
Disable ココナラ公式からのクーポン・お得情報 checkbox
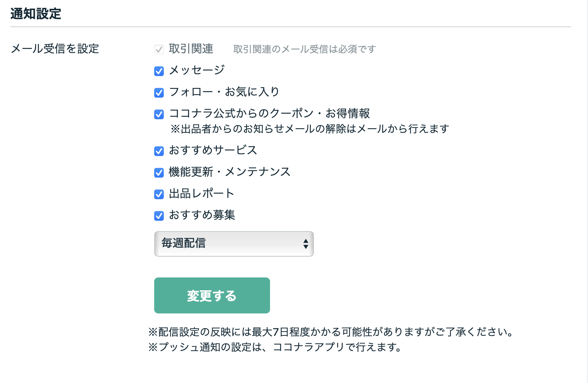[x=159, y=114]
